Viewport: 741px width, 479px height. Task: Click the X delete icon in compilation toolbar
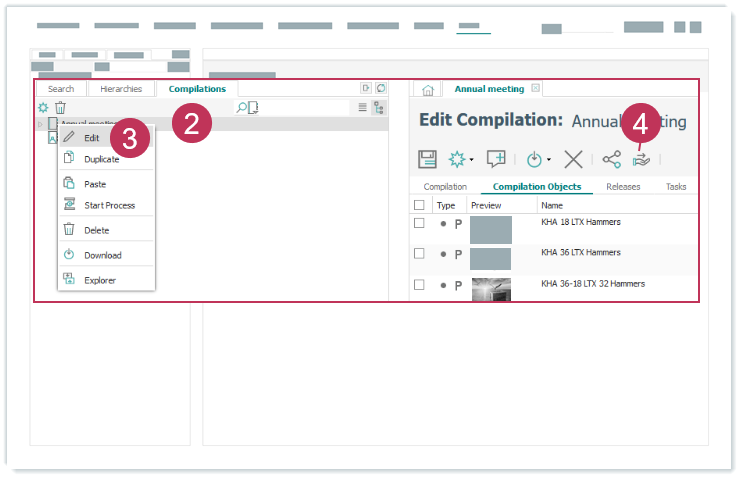tap(573, 159)
